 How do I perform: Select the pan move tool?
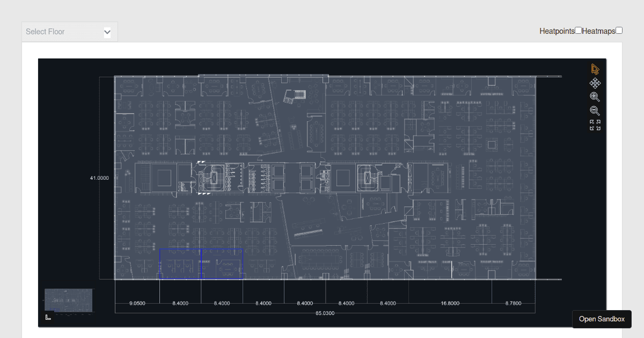pyautogui.click(x=595, y=83)
